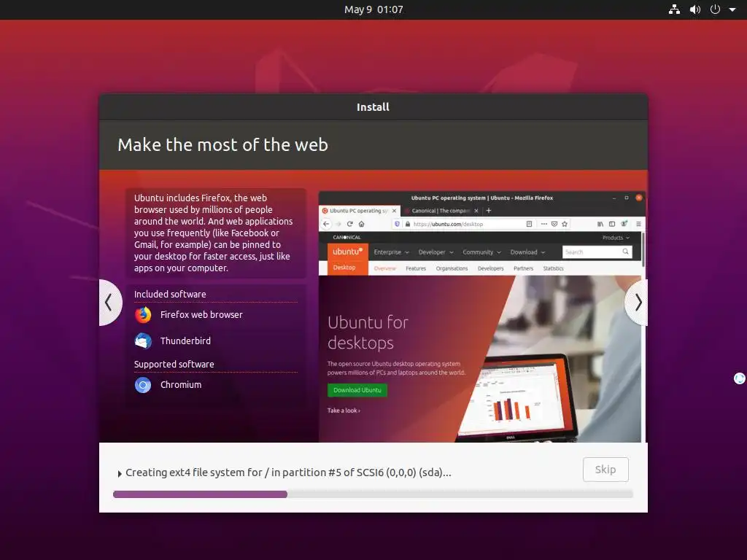This screenshot has height=560, width=747.
Task: Select the 'Canonical | The company' browser tab
Action: pos(441,211)
